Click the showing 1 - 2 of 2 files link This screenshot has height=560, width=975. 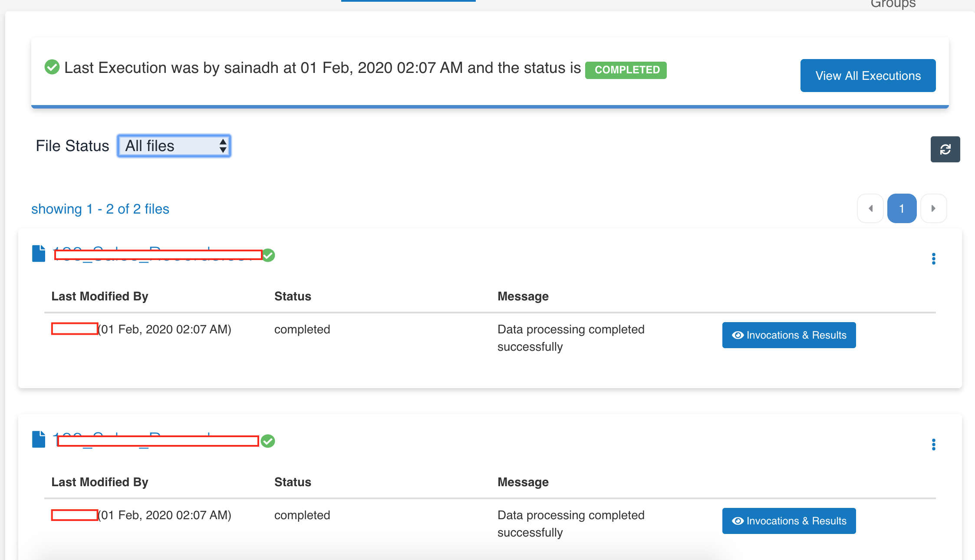(100, 209)
